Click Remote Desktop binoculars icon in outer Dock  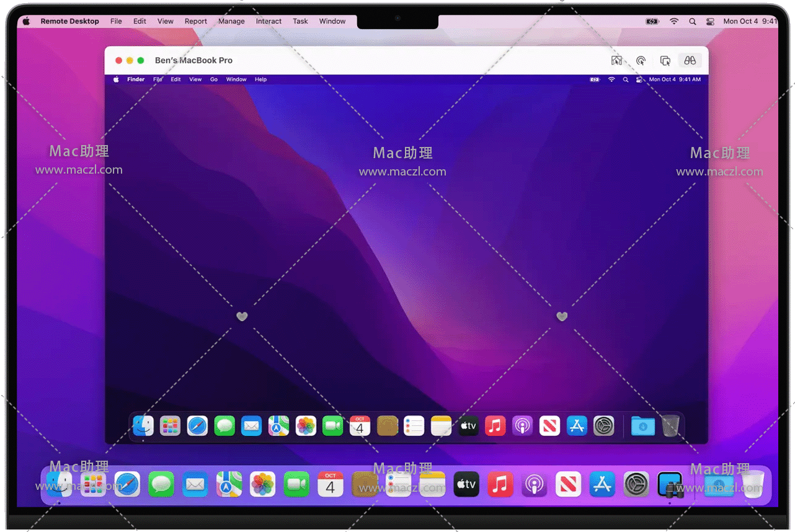(670, 484)
